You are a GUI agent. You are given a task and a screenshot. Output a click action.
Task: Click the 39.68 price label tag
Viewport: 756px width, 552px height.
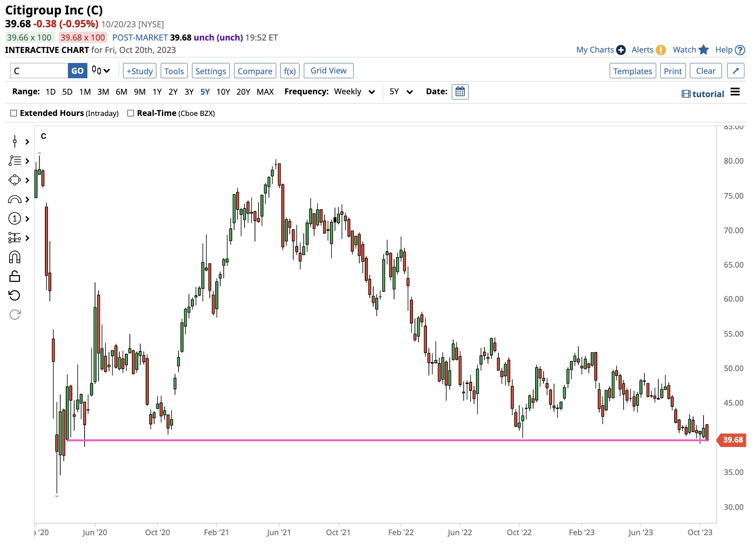[732, 440]
